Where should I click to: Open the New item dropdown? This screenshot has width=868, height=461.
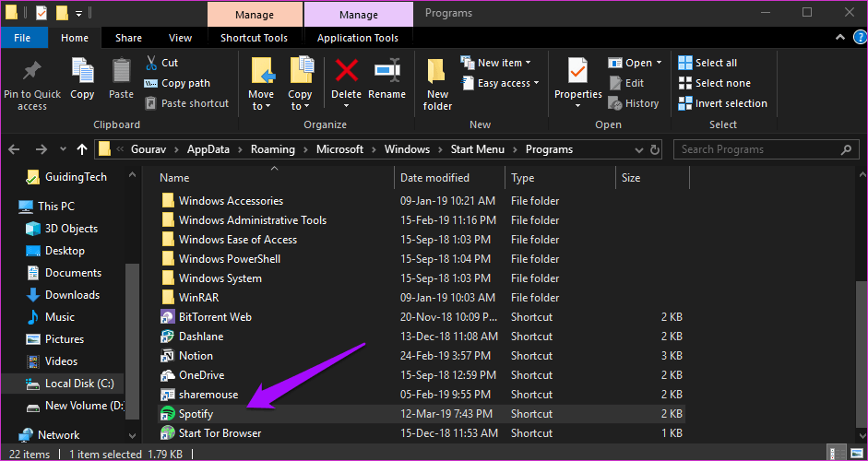[x=496, y=63]
